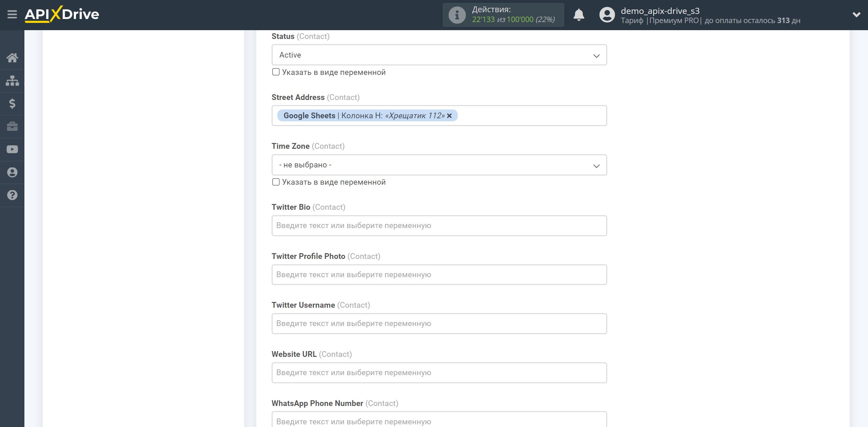Remove Google Sheets Street Address mapping
Image resolution: width=868 pixels, height=427 pixels.
[450, 116]
